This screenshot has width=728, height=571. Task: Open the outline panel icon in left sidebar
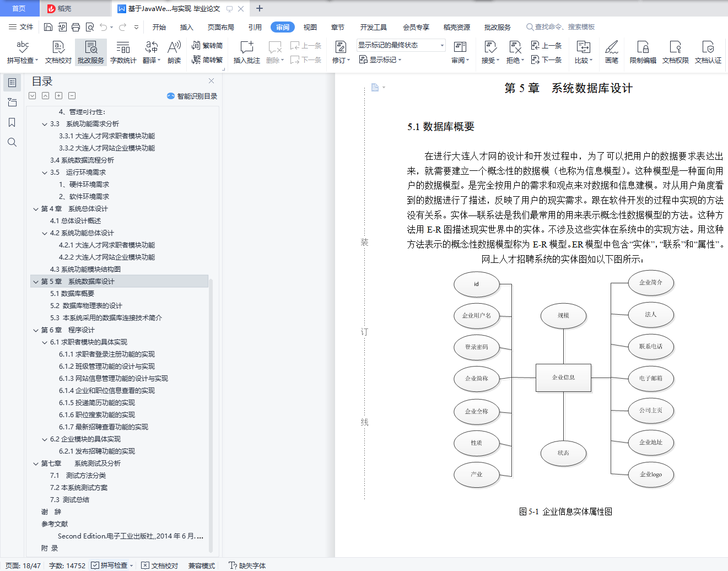click(12, 83)
